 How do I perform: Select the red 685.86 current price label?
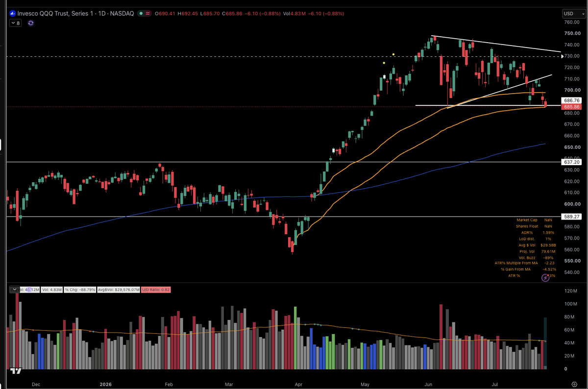click(572, 106)
